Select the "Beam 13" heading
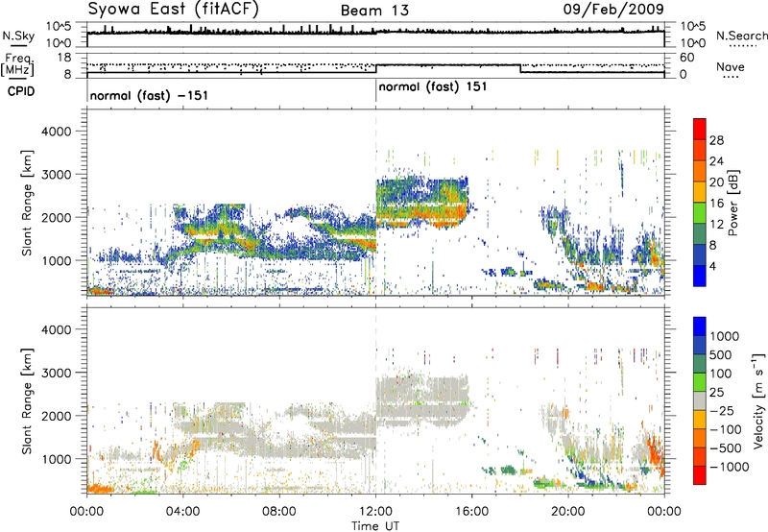 (x=374, y=11)
